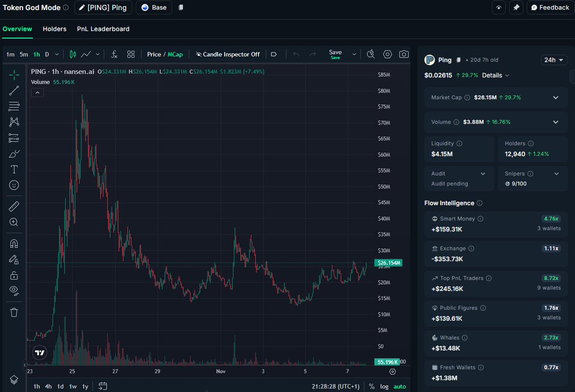Switch to the Holders tab
The height and width of the screenshot is (392, 575).
(x=55, y=29)
